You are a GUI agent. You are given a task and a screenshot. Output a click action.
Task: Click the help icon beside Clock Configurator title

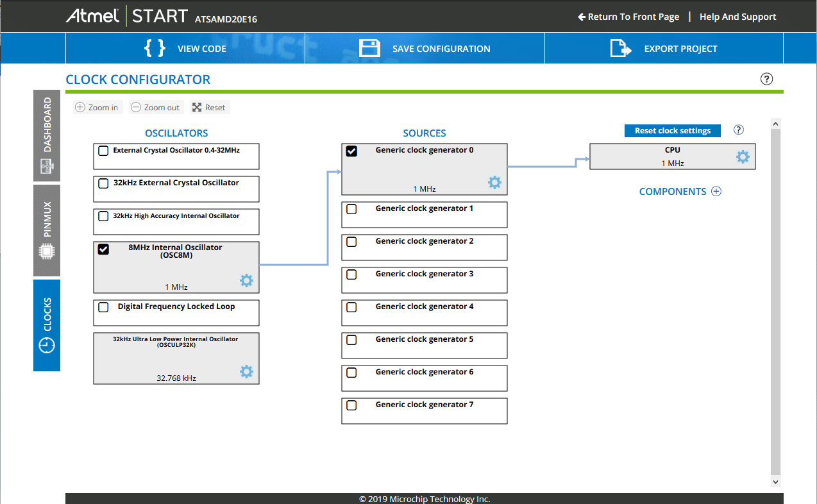pyautogui.click(x=766, y=79)
